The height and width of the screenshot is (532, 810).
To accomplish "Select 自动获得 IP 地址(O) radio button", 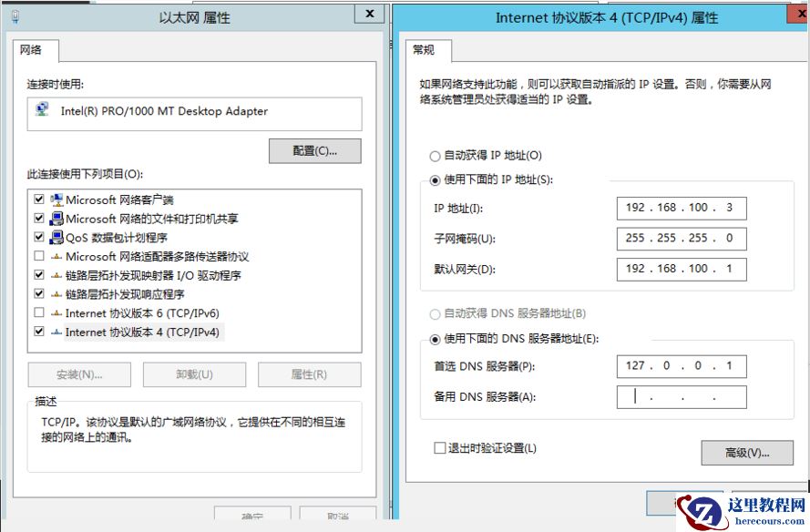I will click(435, 156).
